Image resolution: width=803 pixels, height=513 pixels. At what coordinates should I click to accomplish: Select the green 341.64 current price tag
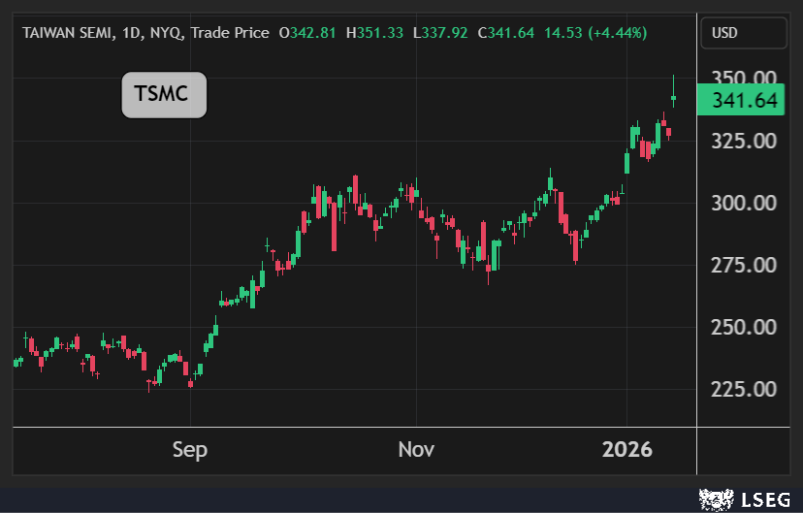743,100
